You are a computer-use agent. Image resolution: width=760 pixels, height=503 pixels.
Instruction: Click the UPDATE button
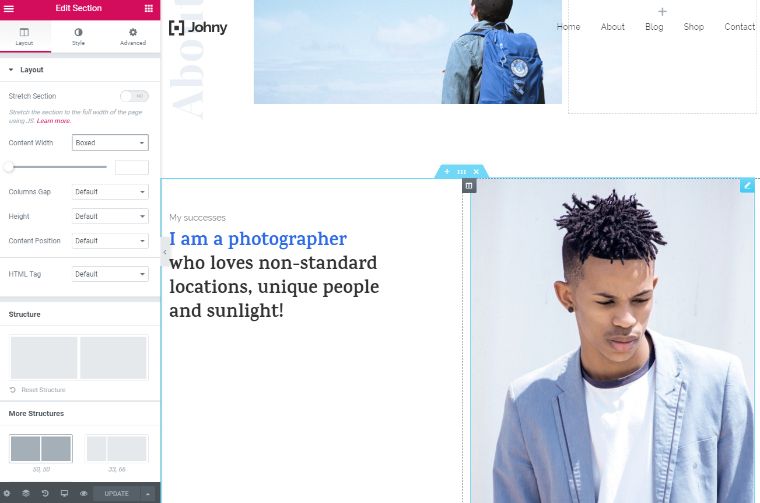pyautogui.click(x=117, y=493)
